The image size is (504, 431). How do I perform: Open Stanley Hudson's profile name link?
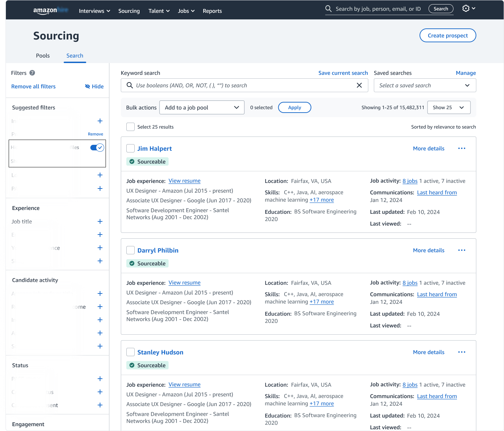pos(160,352)
